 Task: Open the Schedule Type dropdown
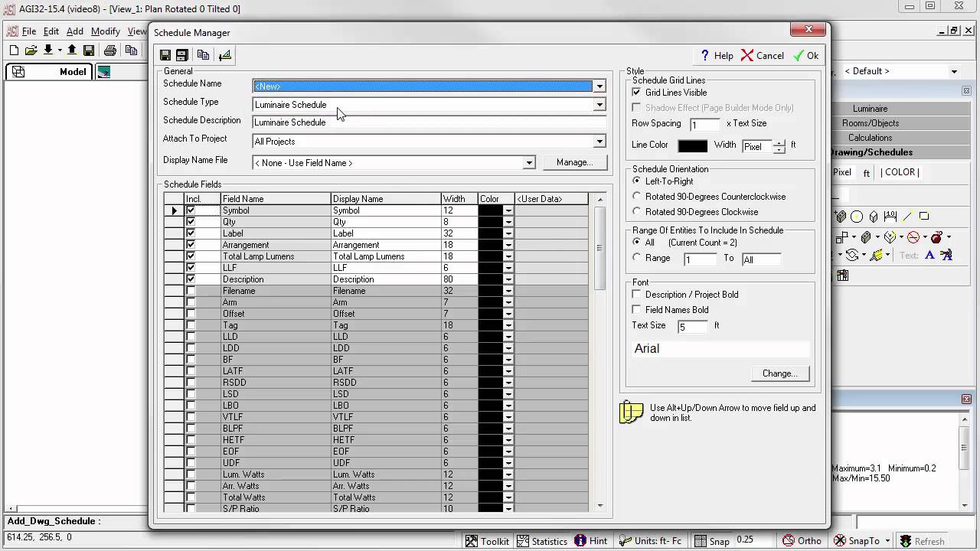click(x=599, y=105)
